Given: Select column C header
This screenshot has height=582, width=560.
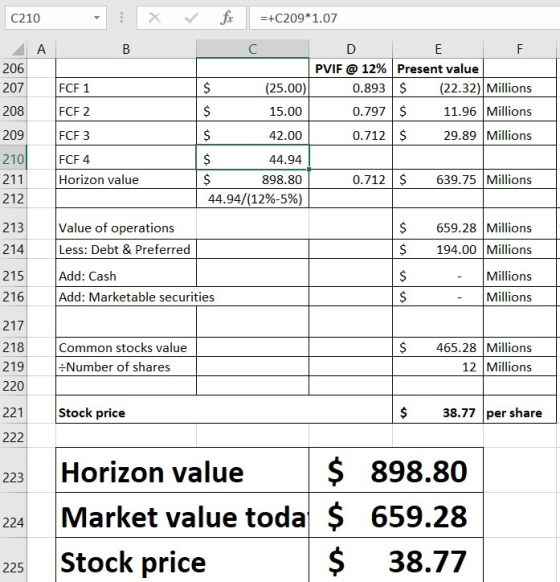Looking at the screenshot, I should click(252, 49).
